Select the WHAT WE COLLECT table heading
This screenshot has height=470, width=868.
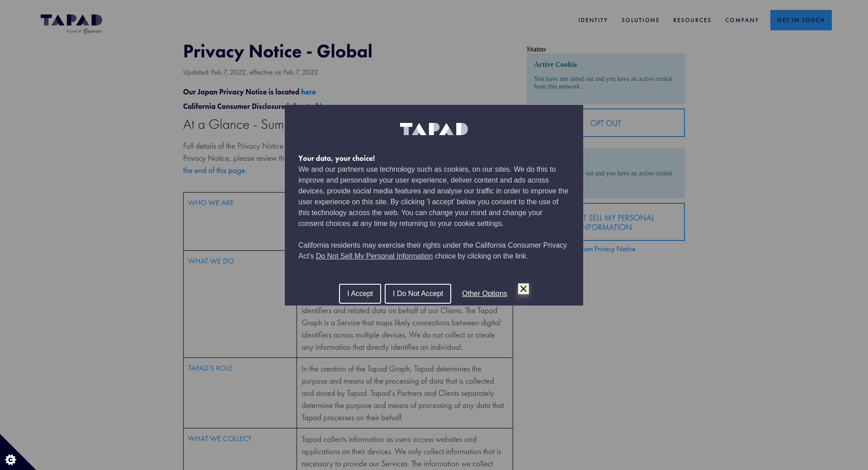pyautogui.click(x=220, y=439)
